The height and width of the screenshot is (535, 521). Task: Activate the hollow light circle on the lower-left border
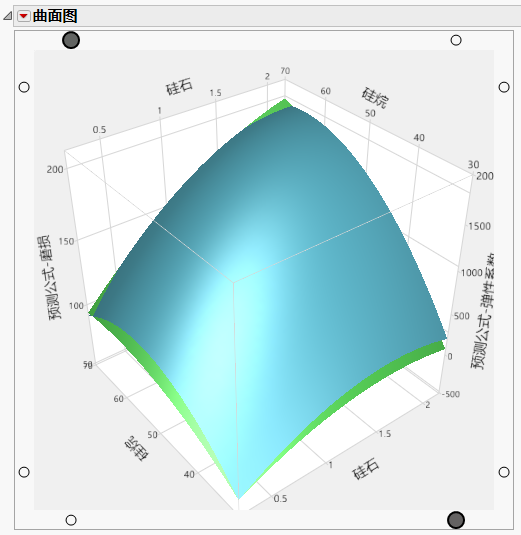[x=24, y=472]
